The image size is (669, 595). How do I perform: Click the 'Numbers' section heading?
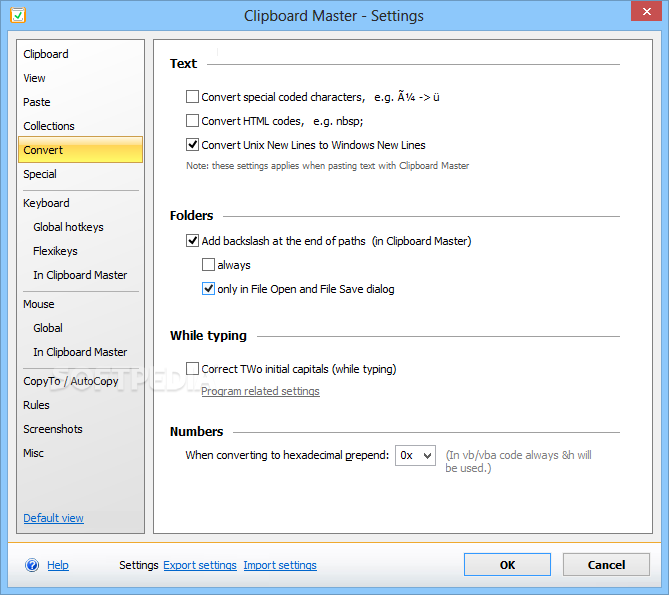point(196,432)
